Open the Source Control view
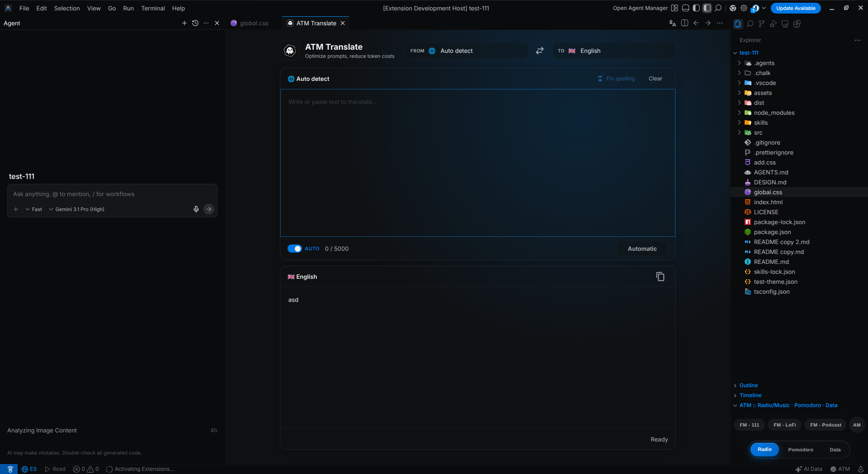This screenshot has width=868, height=474. click(x=762, y=23)
